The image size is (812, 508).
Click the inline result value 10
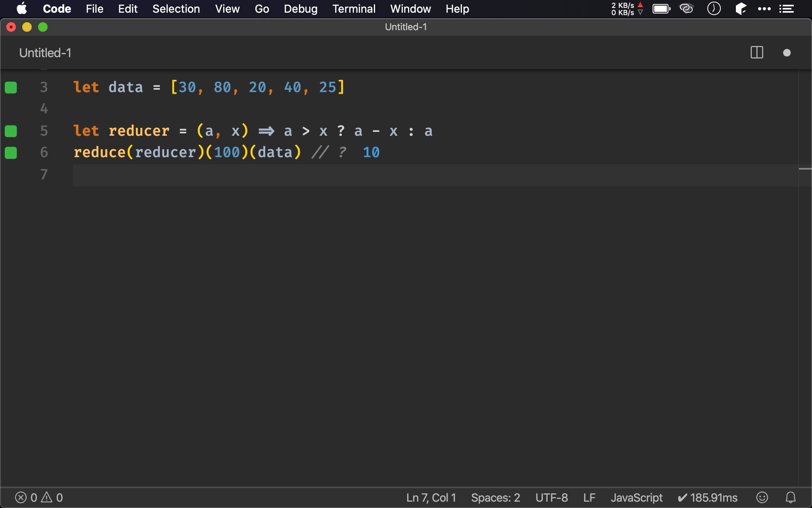pyautogui.click(x=371, y=152)
